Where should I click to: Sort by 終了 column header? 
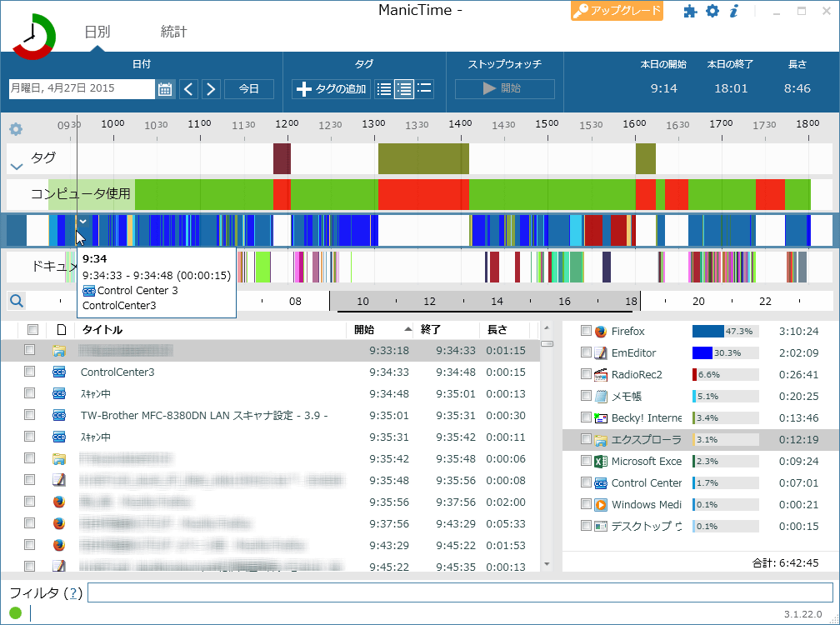pos(446,330)
